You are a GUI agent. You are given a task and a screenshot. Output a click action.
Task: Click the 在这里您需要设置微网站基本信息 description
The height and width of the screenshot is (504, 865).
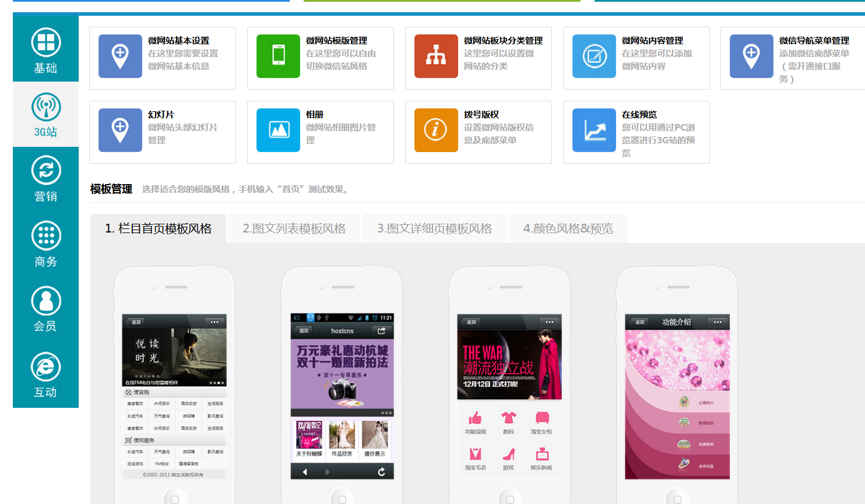pyautogui.click(x=183, y=60)
